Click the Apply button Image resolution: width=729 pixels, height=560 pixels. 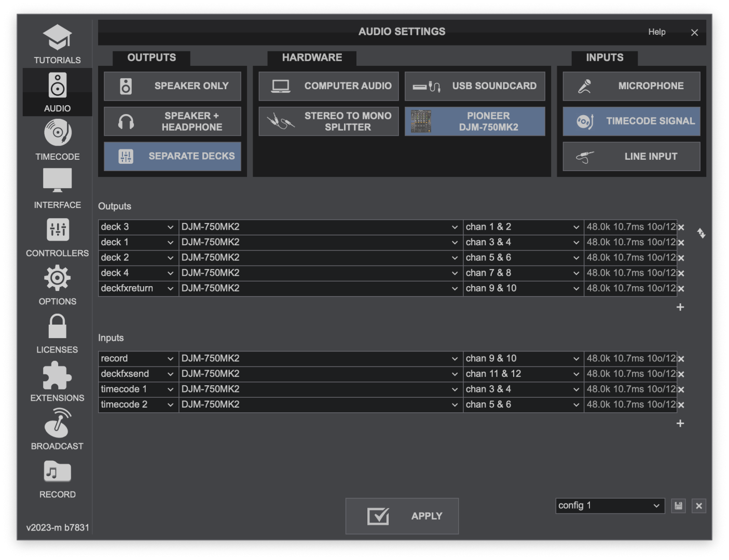click(x=402, y=516)
